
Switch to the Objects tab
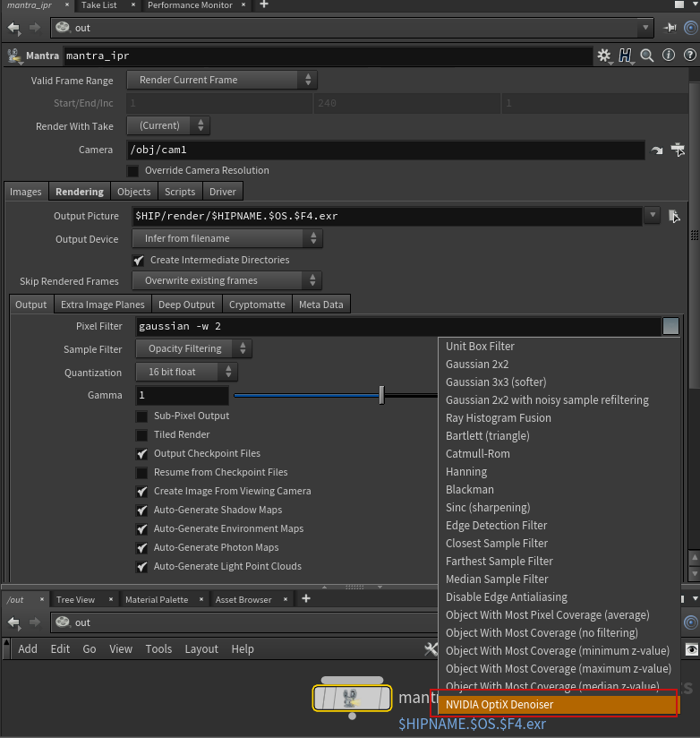click(134, 192)
